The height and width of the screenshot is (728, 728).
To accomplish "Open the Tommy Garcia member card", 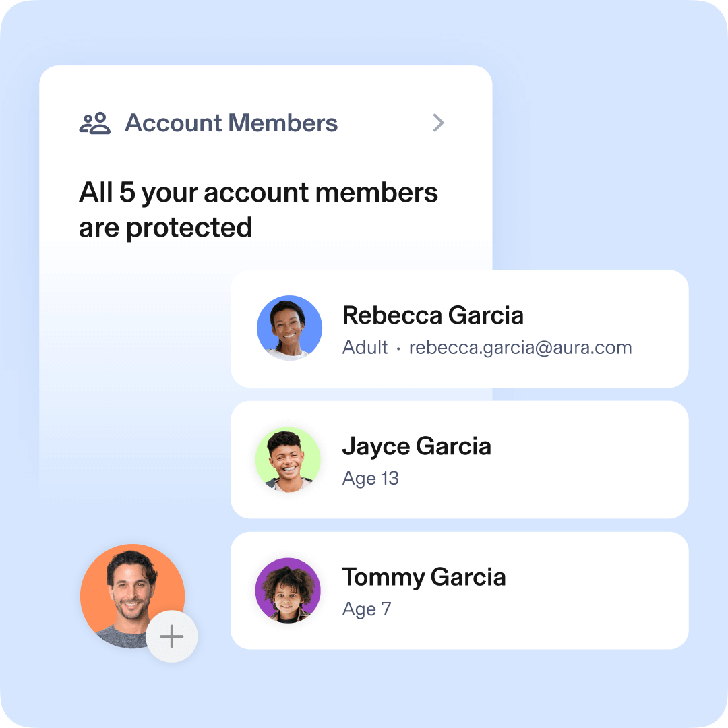I will click(x=459, y=590).
